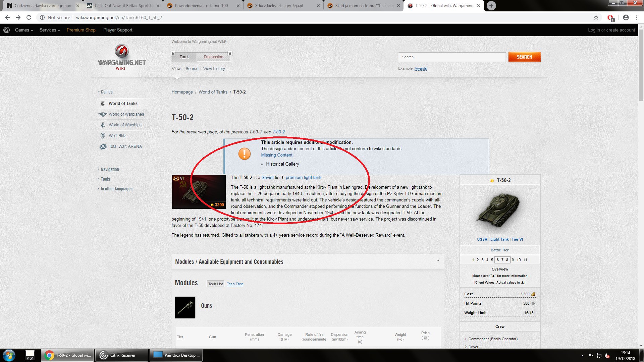Click the muted volume tray icon
Image resolution: width=644 pixels, height=362 pixels.
click(x=607, y=356)
